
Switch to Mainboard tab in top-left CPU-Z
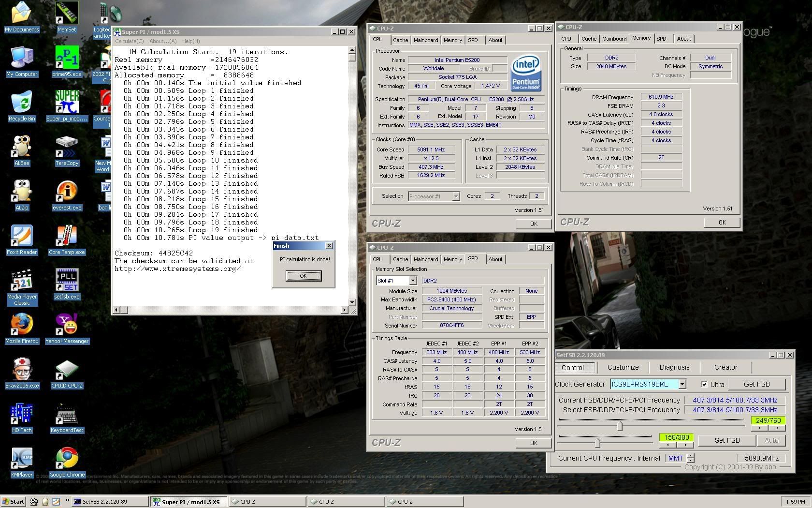point(426,40)
